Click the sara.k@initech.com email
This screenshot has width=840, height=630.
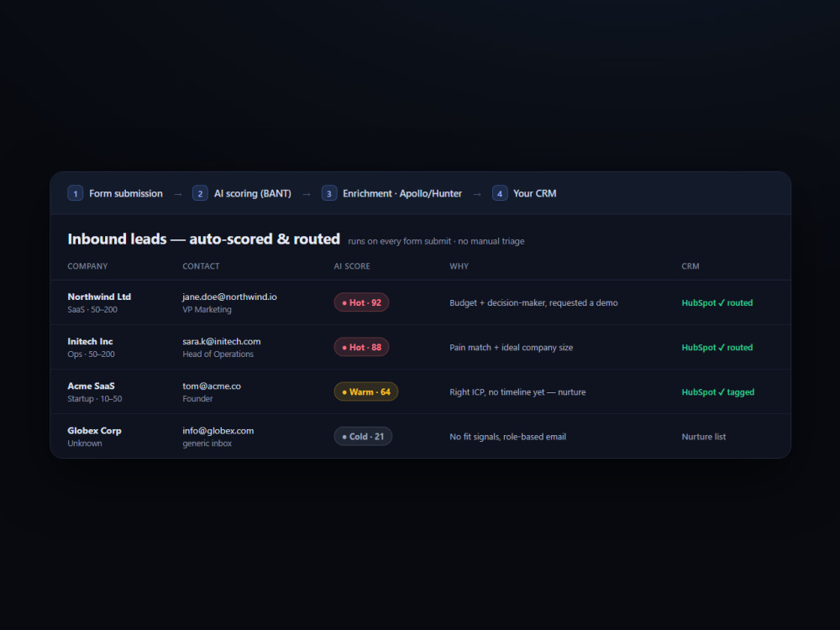pyautogui.click(x=222, y=341)
